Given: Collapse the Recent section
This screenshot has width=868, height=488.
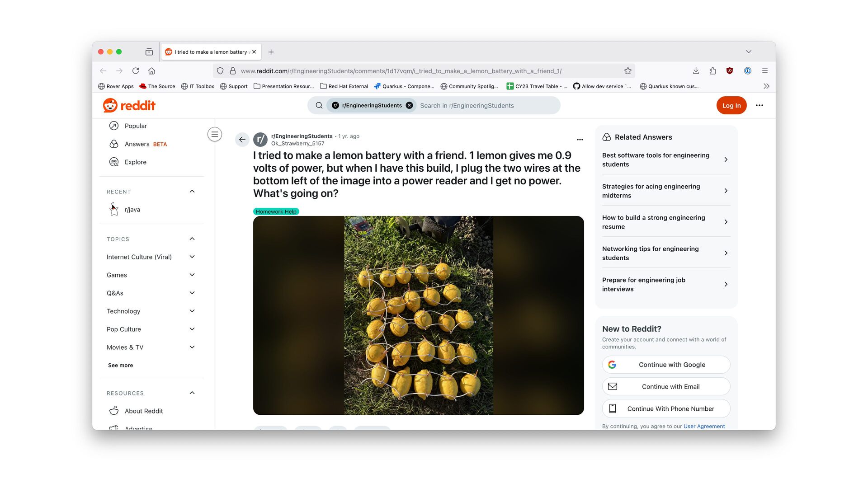Looking at the screenshot, I should click(x=192, y=192).
